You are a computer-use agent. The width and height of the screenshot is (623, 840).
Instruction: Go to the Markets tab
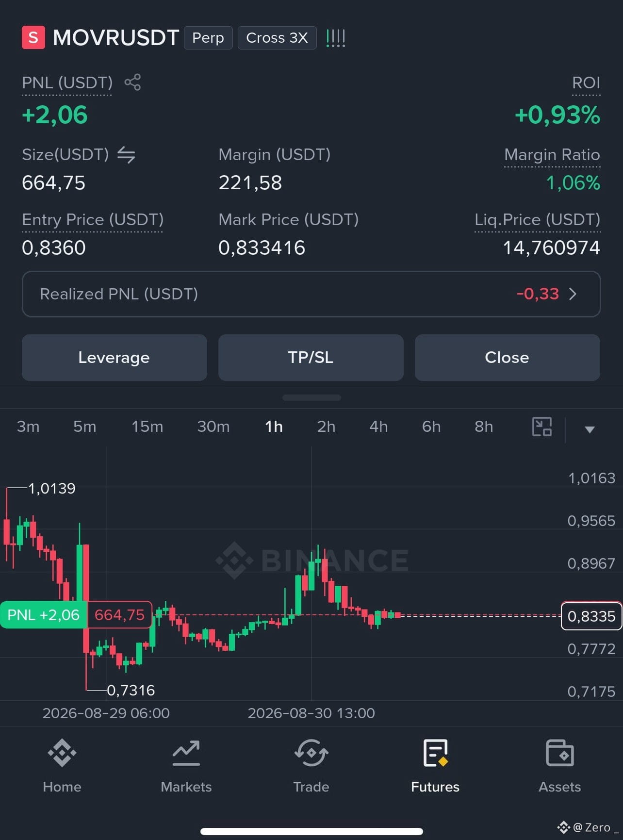pyautogui.click(x=186, y=766)
